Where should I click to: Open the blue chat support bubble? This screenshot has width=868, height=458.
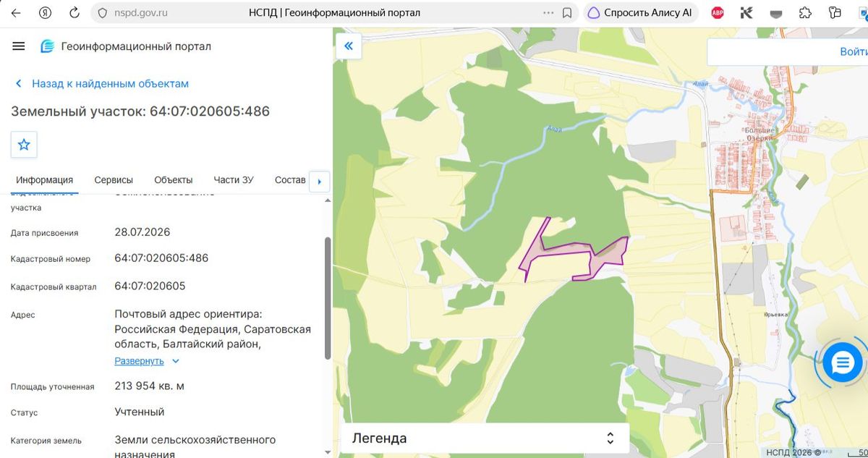pyautogui.click(x=843, y=362)
